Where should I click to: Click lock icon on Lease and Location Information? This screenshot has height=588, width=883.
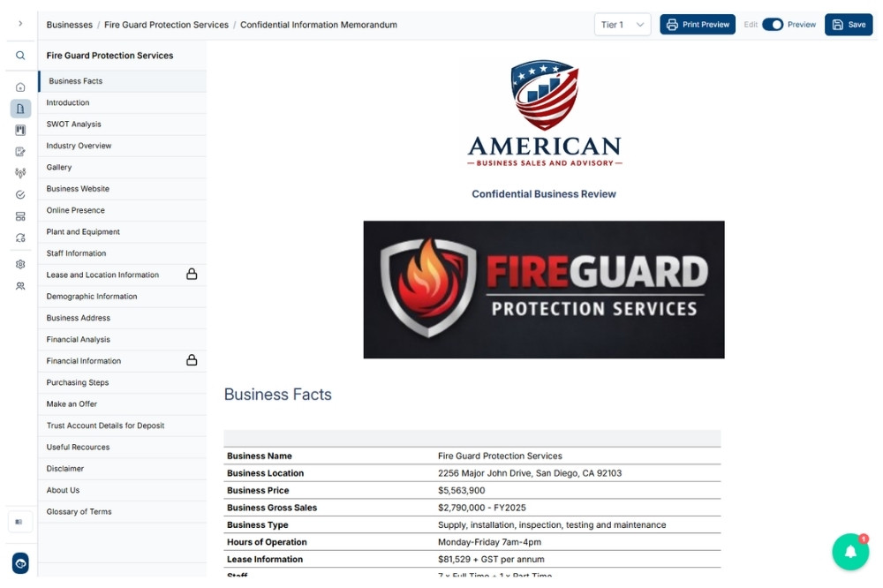[192, 275]
